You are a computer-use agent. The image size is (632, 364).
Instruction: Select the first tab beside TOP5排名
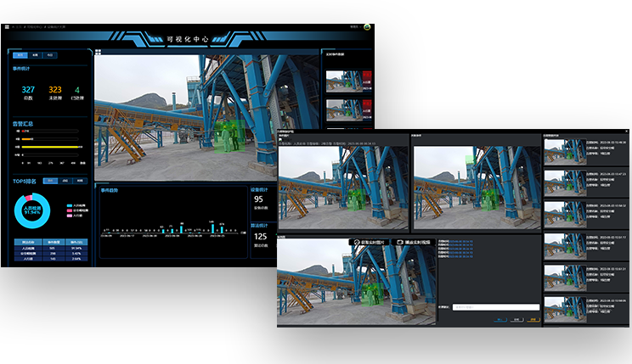pyautogui.click(x=50, y=181)
